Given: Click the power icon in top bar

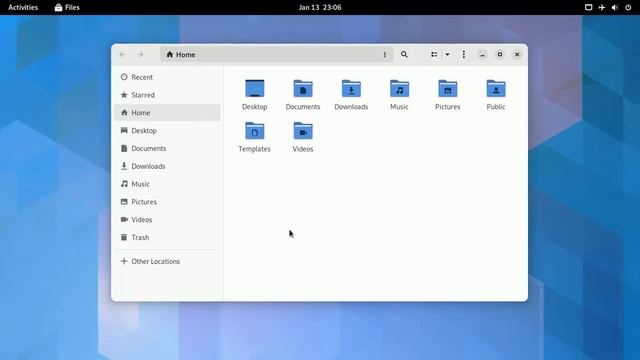Looking at the screenshot, I should click(x=628, y=7).
